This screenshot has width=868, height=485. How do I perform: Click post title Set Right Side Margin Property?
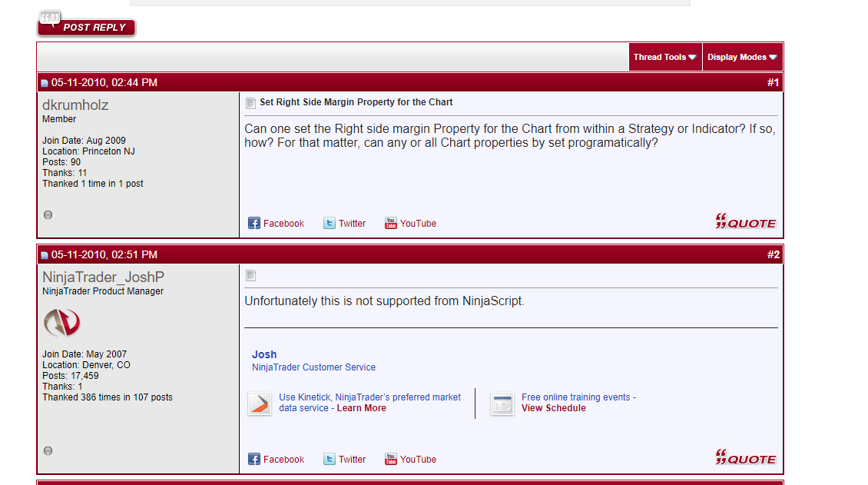(356, 102)
